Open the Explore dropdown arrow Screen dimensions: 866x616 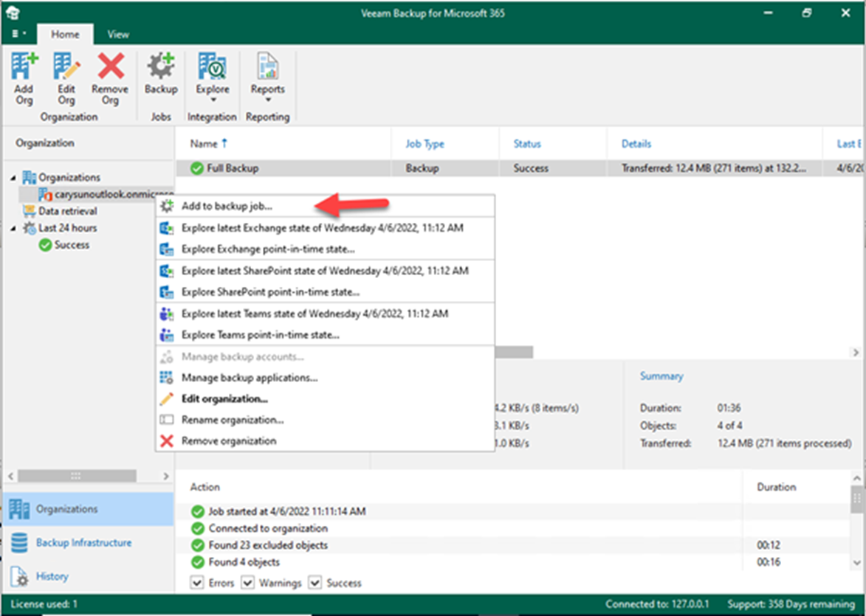pos(213,100)
